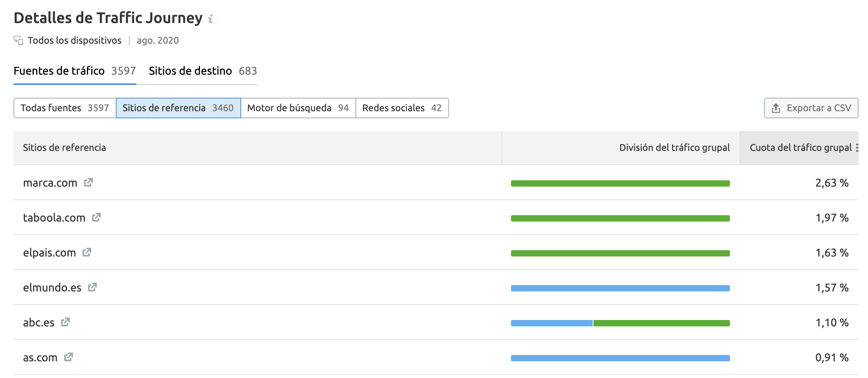Click the devices icon next to Todos los dispositivos
Image resolution: width=868 pixels, height=378 pixels.
[x=18, y=40]
